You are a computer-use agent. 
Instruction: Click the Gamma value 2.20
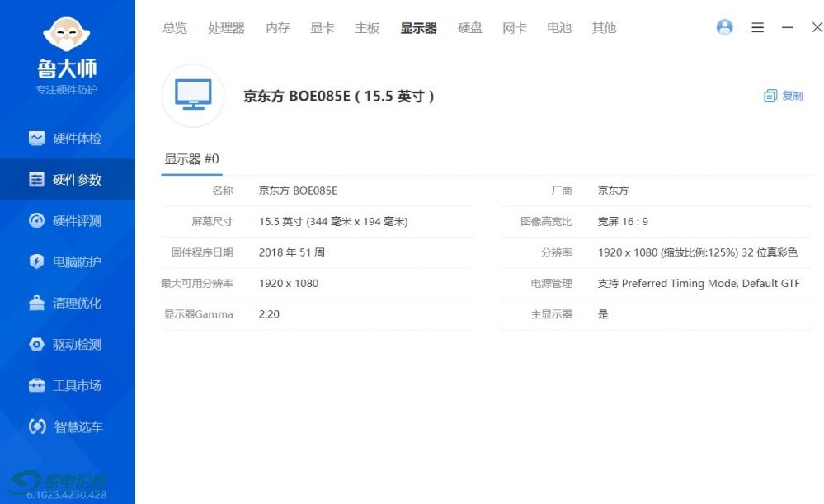pyautogui.click(x=269, y=314)
